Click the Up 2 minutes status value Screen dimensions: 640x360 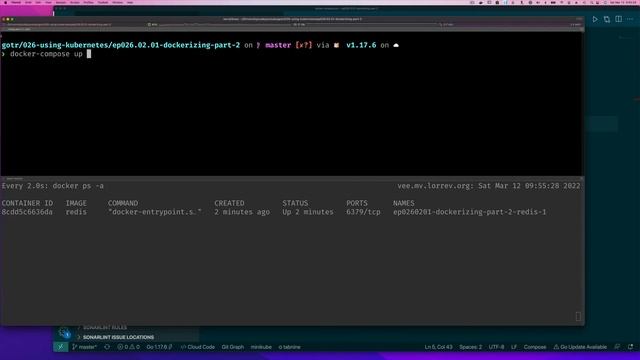tap(308, 212)
